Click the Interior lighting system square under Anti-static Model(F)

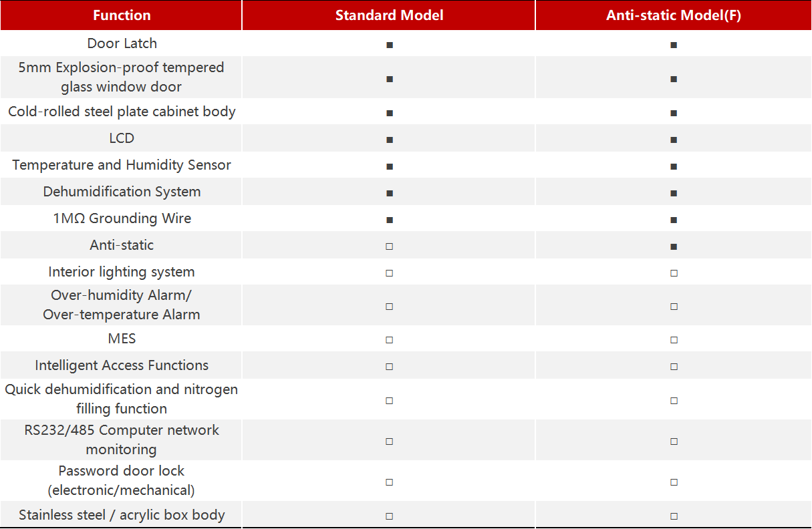coord(674,273)
